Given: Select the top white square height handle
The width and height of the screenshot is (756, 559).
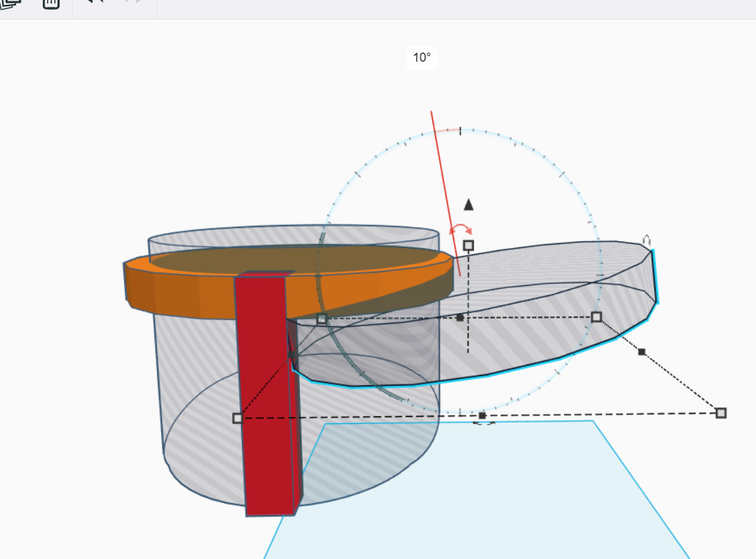Looking at the screenshot, I should click(468, 245).
